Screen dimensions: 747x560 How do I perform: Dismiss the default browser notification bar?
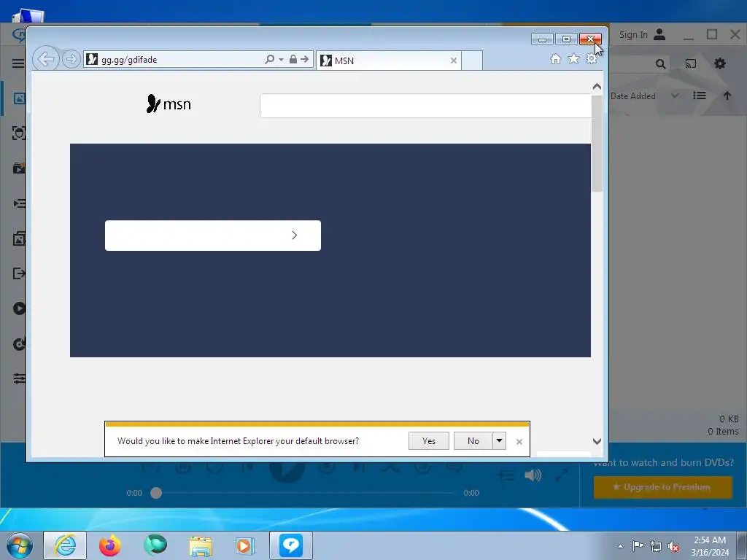point(519,442)
